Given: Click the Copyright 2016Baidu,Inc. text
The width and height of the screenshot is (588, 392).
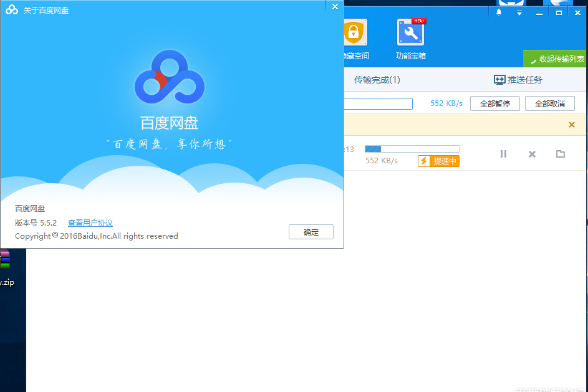Looking at the screenshot, I should 97,236.
